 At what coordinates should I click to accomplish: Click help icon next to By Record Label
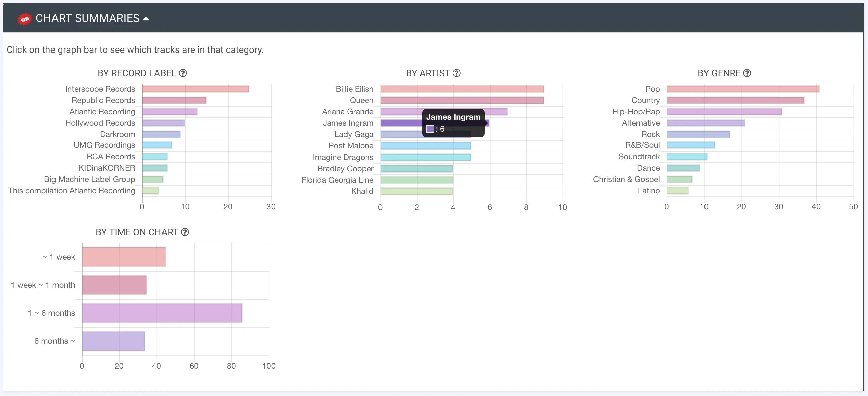183,73
